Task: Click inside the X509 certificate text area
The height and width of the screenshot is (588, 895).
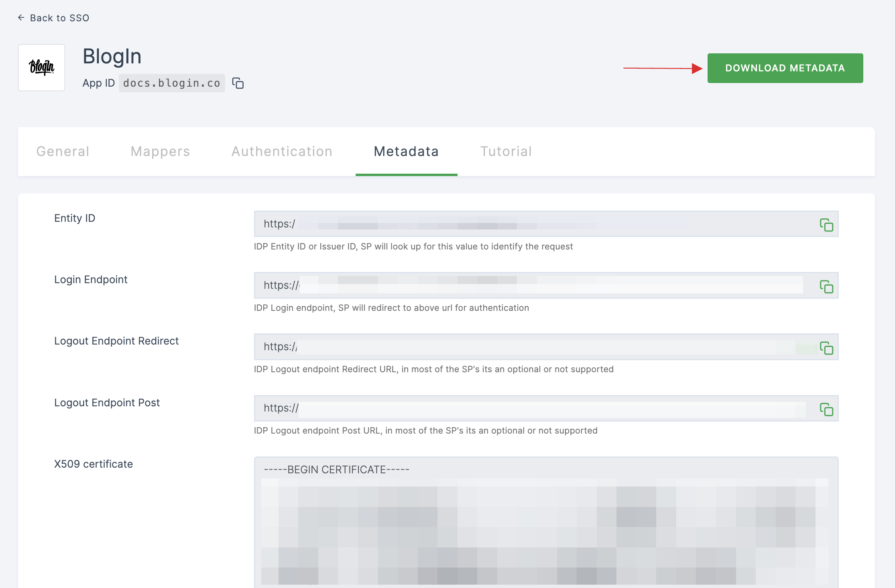Action: (546, 522)
